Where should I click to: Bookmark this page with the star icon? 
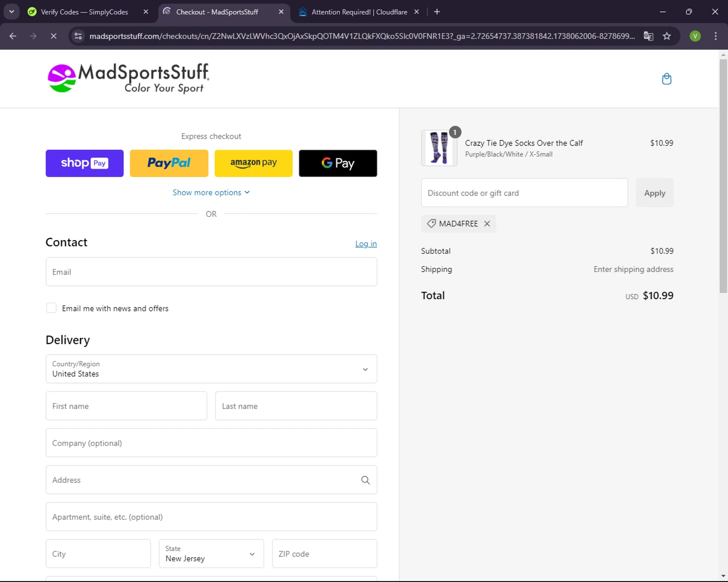click(667, 36)
